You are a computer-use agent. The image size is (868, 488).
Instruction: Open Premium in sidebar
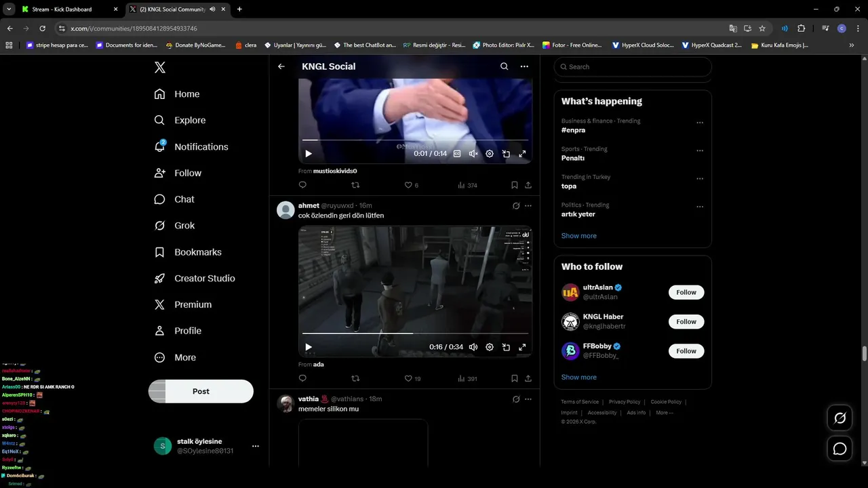(183, 305)
